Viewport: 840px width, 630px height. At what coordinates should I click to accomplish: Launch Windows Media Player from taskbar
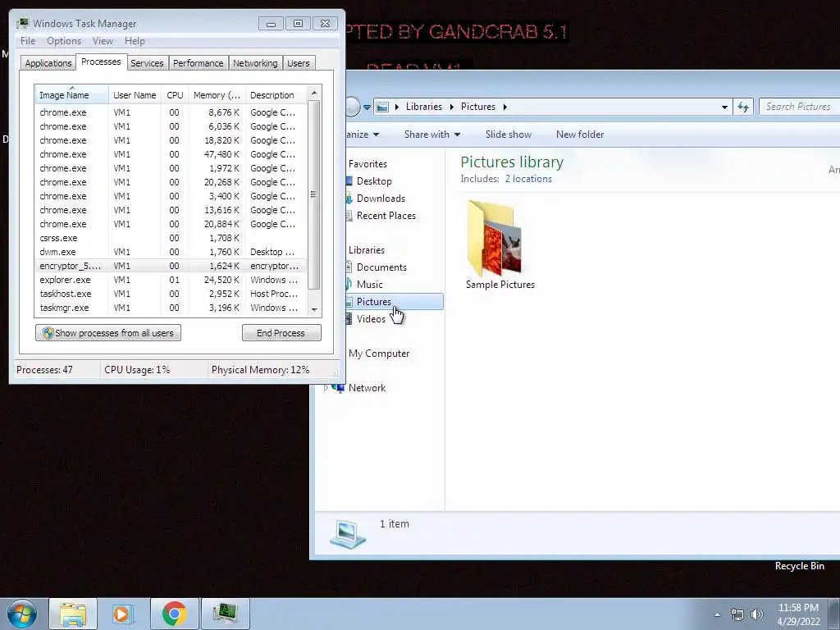point(121,614)
